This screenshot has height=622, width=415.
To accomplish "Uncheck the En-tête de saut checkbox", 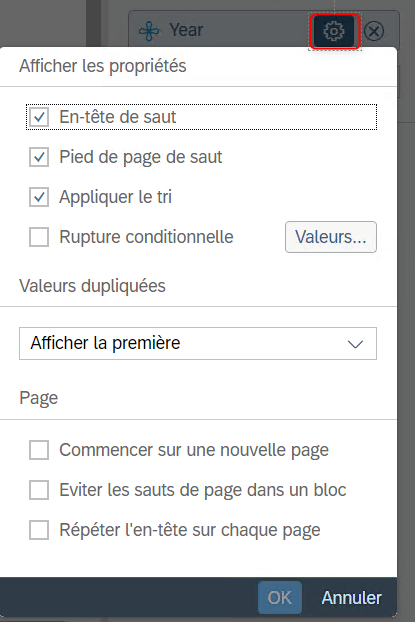I will point(39,117).
